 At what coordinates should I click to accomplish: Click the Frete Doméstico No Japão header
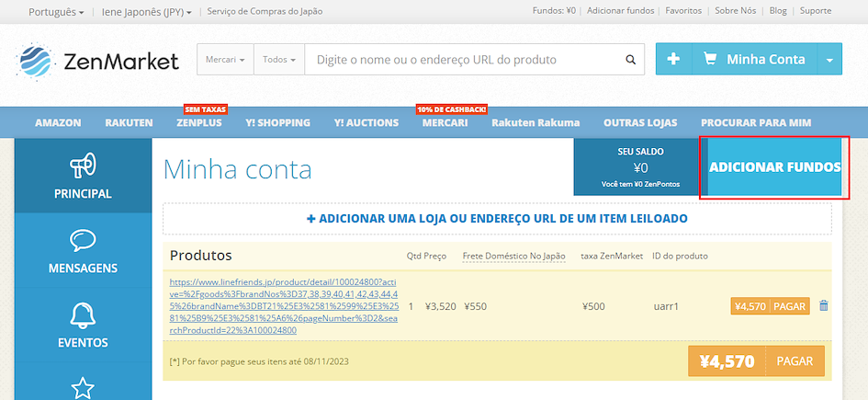(514, 256)
